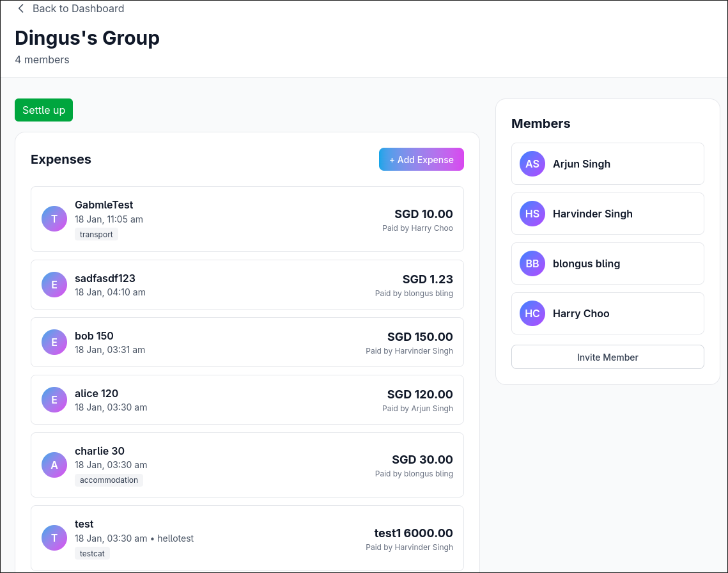
Task: Open the test expense for 6000.00
Action: click(247, 538)
